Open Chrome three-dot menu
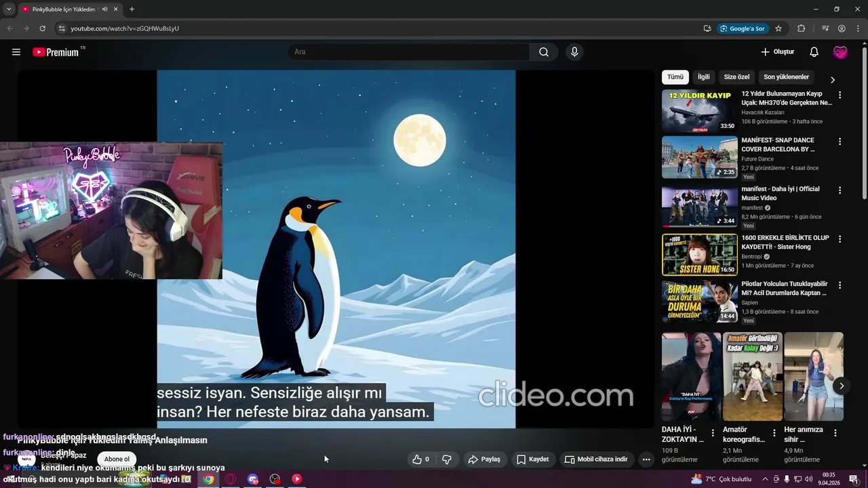This screenshot has height=488, width=868. tap(858, 28)
